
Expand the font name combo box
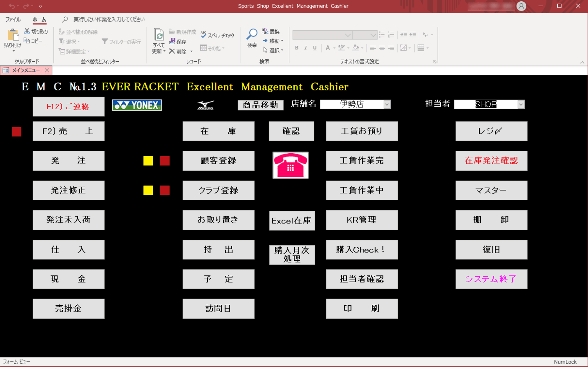pyautogui.click(x=348, y=35)
